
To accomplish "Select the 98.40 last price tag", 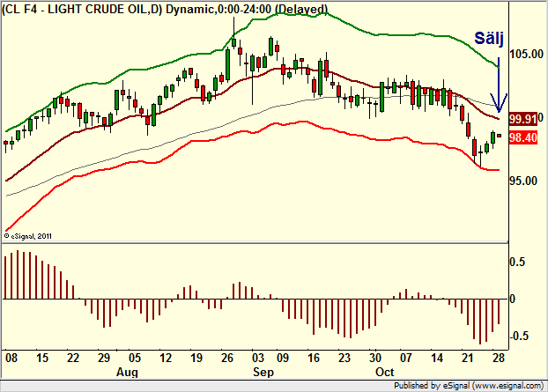I will 523,137.
